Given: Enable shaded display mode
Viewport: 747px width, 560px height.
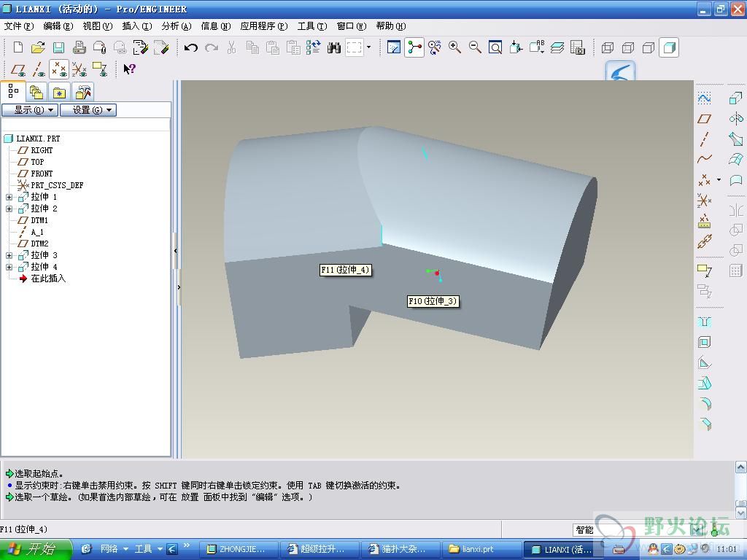Looking at the screenshot, I should click(x=669, y=47).
